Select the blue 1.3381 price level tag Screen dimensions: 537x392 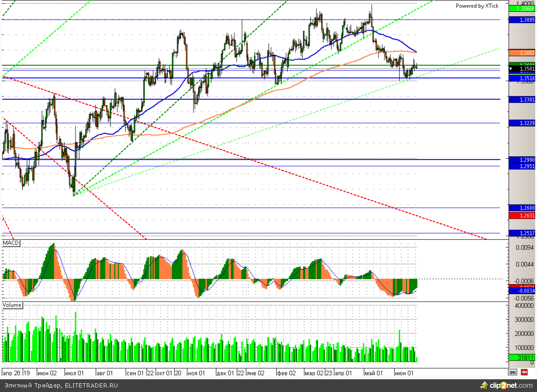[x=522, y=100]
